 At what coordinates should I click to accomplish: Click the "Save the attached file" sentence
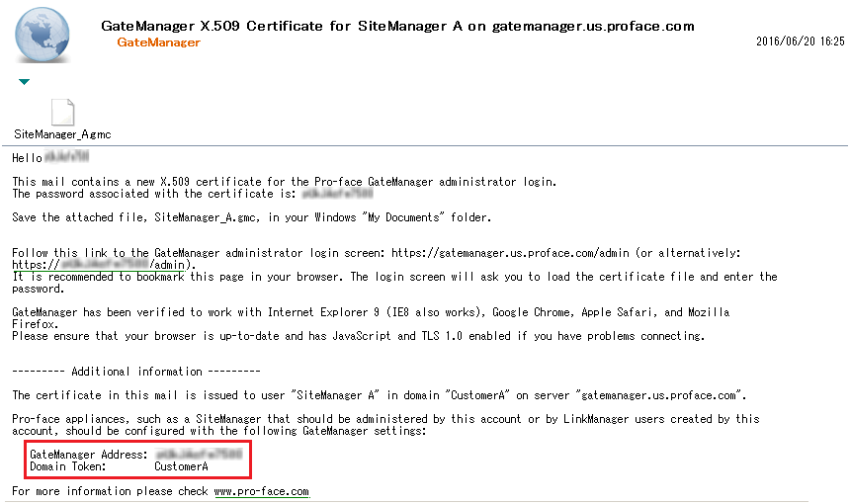pyautogui.click(x=251, y=217)
